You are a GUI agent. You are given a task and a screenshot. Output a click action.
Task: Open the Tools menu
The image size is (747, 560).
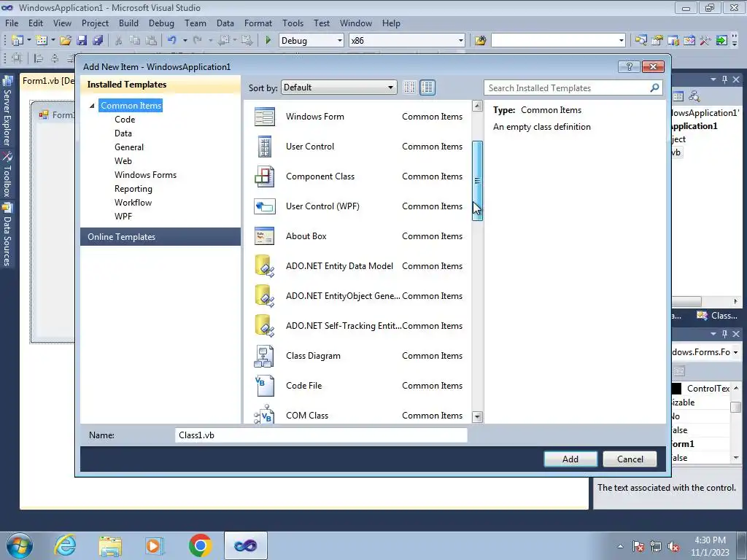pyautogui.click(x=293, y=23)
